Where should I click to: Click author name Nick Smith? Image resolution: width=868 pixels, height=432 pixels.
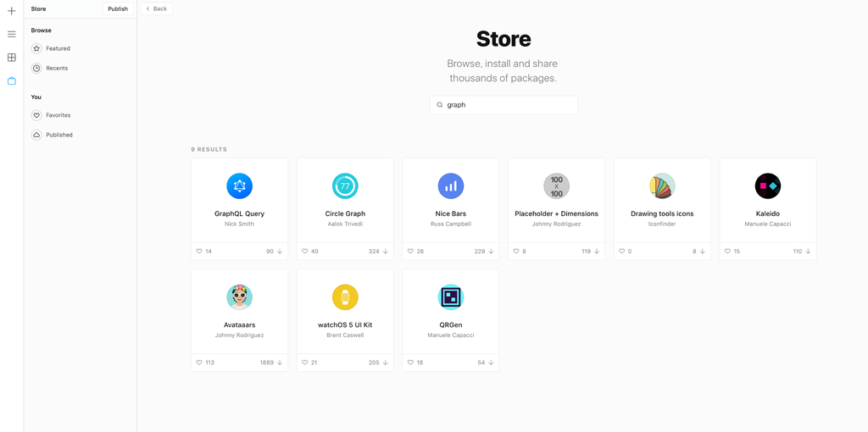(239, 224)
